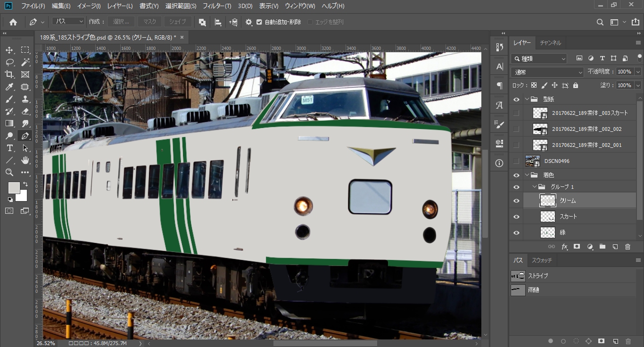The width and height of the screenshot is (644, 347).
Task: Switch to the チャンネル tab
Action: click(550, 43)
